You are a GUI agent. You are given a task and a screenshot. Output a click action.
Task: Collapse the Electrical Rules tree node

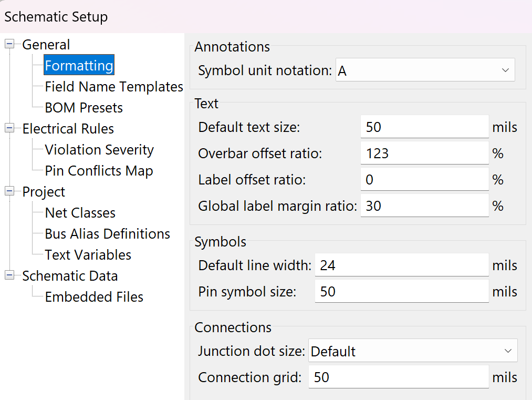[9, 128]
